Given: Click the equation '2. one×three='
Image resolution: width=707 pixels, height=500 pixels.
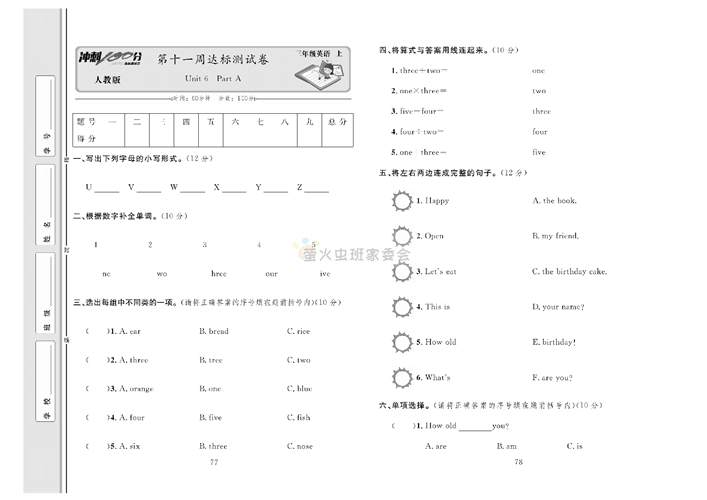Looking at the screenshot, I should pos(419,91).
